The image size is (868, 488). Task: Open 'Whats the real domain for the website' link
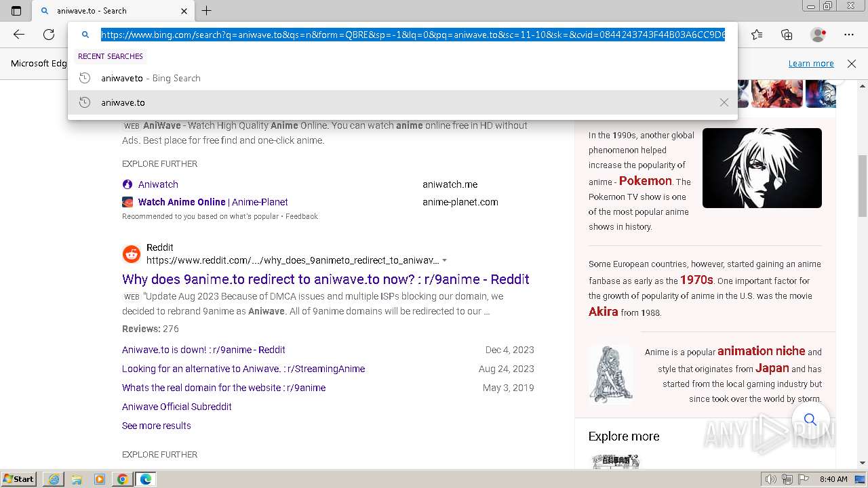[x=224, y=388]
